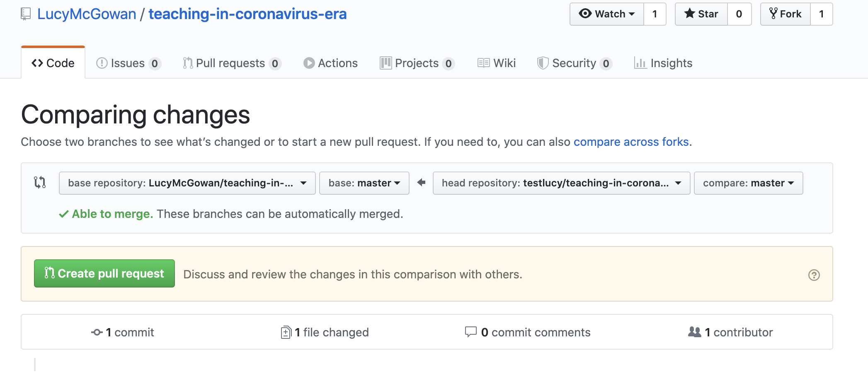868x372 pixels.
Task: Click the contributors people icon
Action: tap(694, 332)
